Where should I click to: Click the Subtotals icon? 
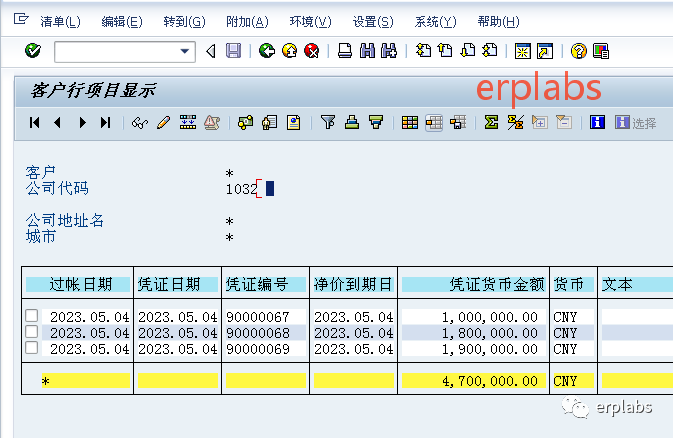[x=515, y=123]
